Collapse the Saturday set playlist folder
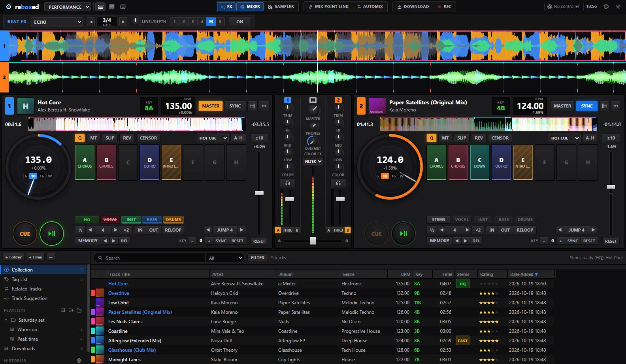The width and height of the screenshot is (626, 364). click(6, 320)
